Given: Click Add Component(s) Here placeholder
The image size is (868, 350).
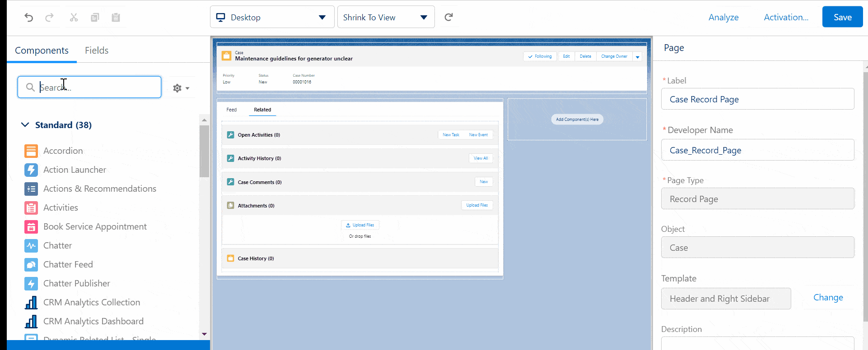Looking at the screenshot, I should 577,120.
